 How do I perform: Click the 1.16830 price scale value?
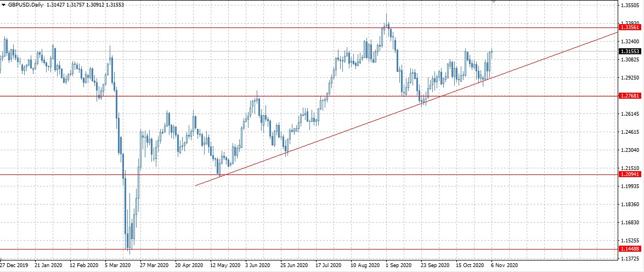point(630,222)
